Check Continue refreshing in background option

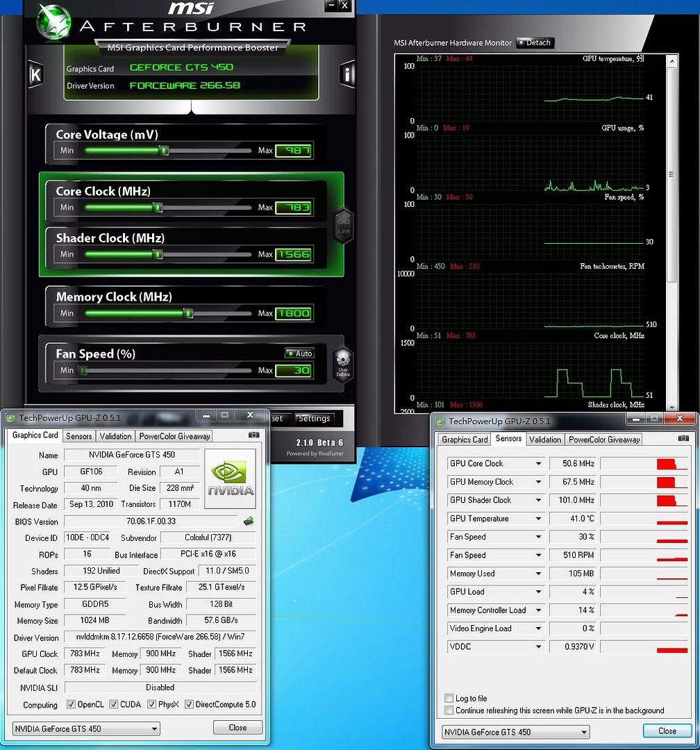point(449,710)
